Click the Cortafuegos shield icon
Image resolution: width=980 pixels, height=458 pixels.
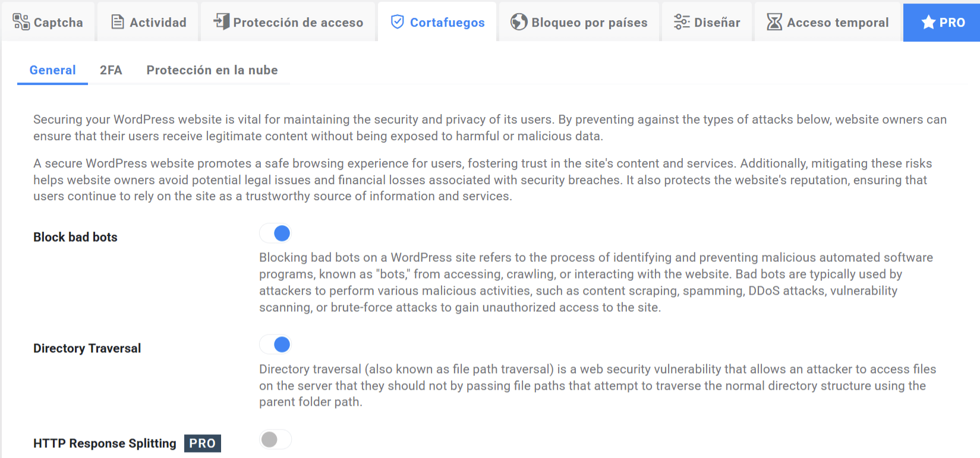pos(397,22)
